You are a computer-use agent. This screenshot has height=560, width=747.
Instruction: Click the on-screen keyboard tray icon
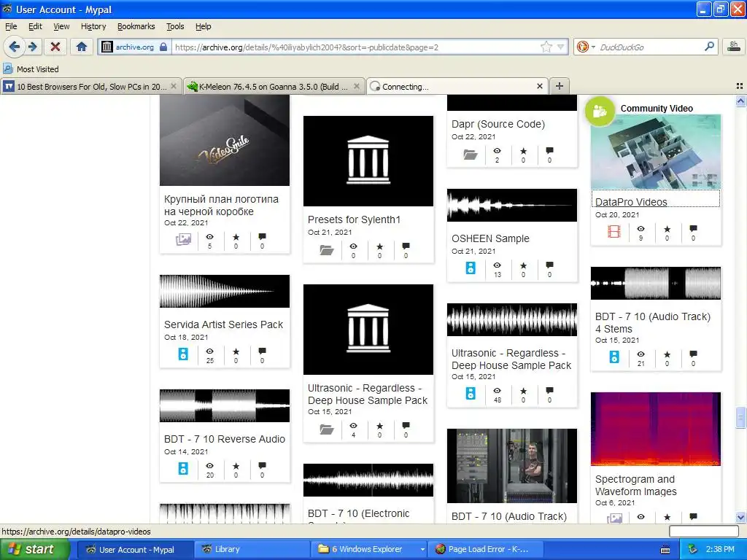665,550
